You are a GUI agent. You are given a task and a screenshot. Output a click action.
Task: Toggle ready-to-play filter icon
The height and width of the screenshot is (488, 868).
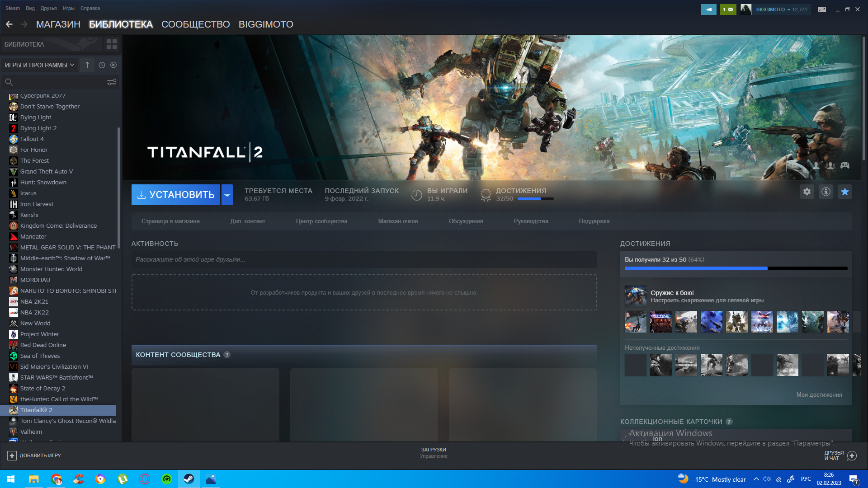[x=113, y=65]
